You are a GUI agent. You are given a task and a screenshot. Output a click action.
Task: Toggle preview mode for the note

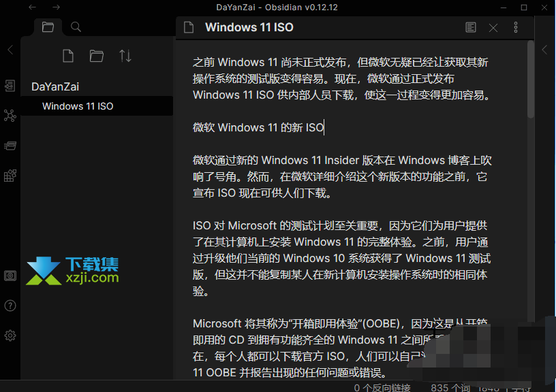(x=471, y=27)
